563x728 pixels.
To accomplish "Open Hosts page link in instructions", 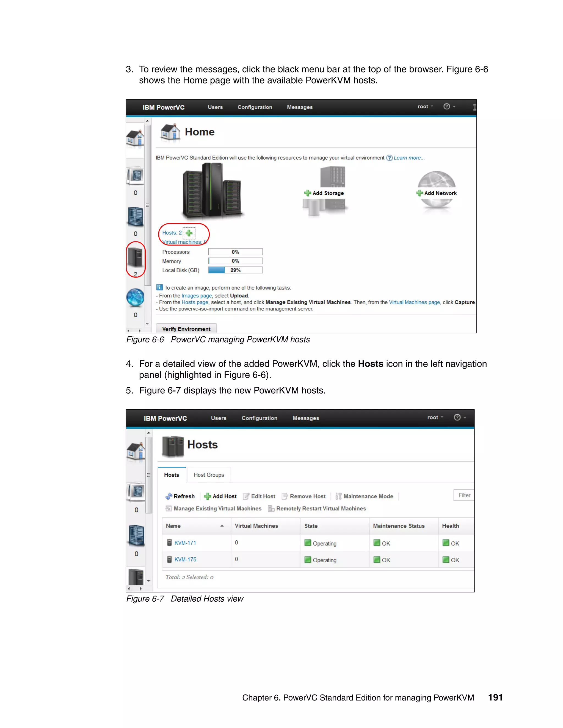I will pos(195,302).
